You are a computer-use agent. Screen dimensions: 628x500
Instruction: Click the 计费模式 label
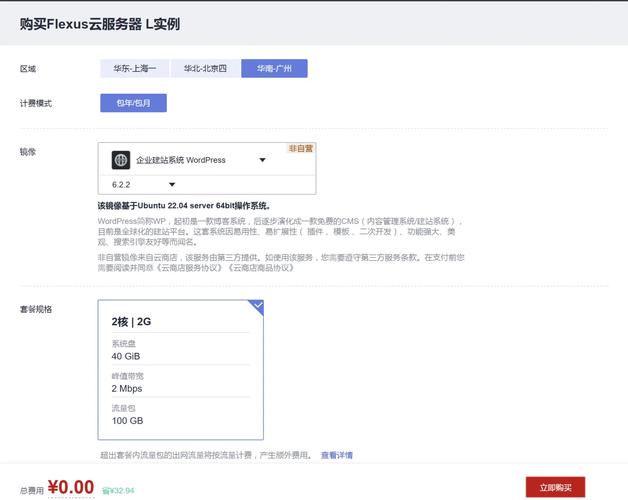pos(36,103)
